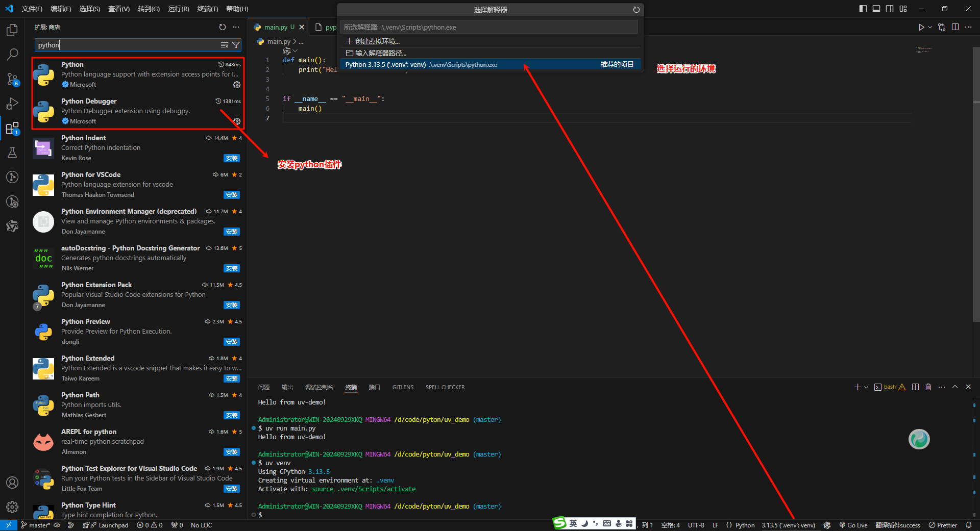Install Python for VSCode extension

coord(232,195)
